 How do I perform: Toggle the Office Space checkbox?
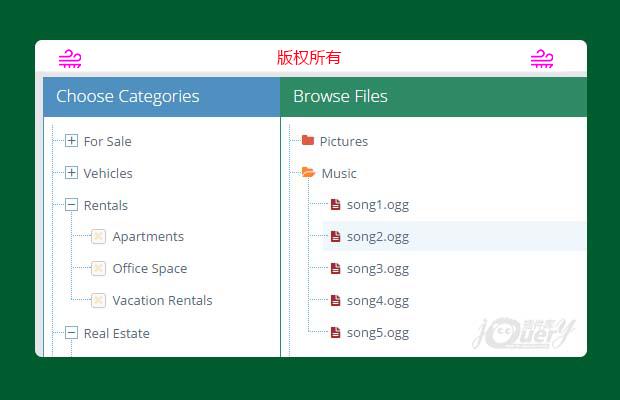[98, 269]
